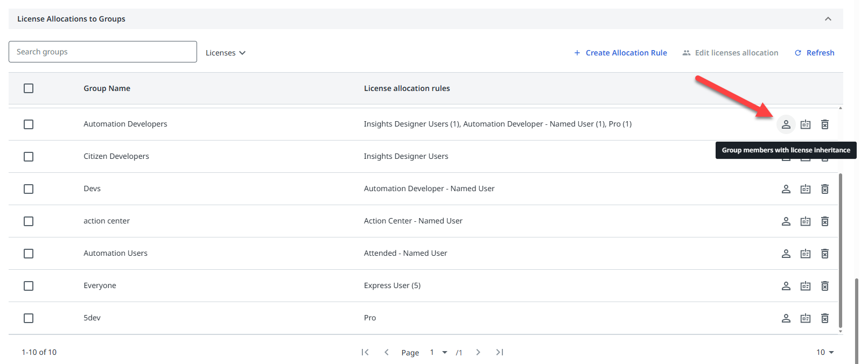
Task: Select all groups with header checkbox
Action: [x=29, y=88]
